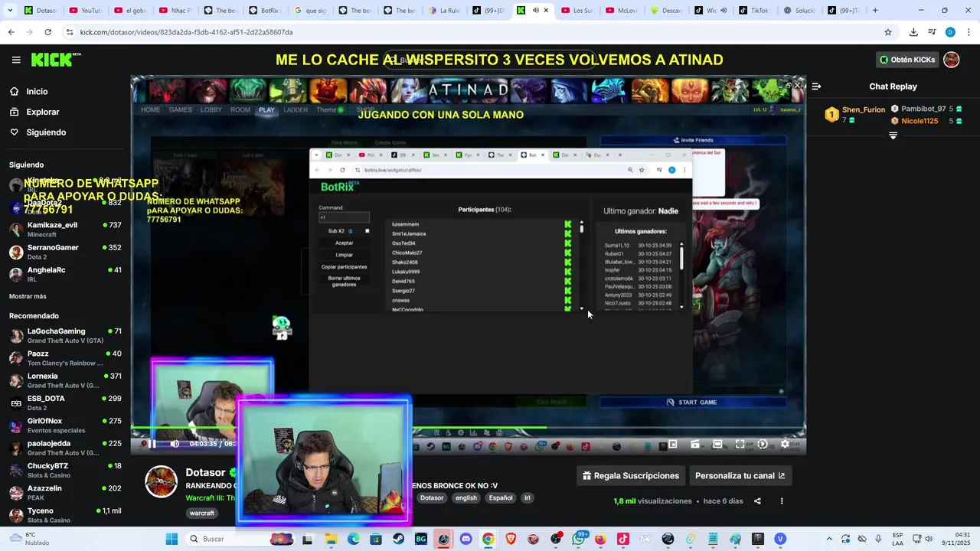This screenshot has height=551, width=980.
Task: Open Paozz recommended channel
Action: [65, 358]
